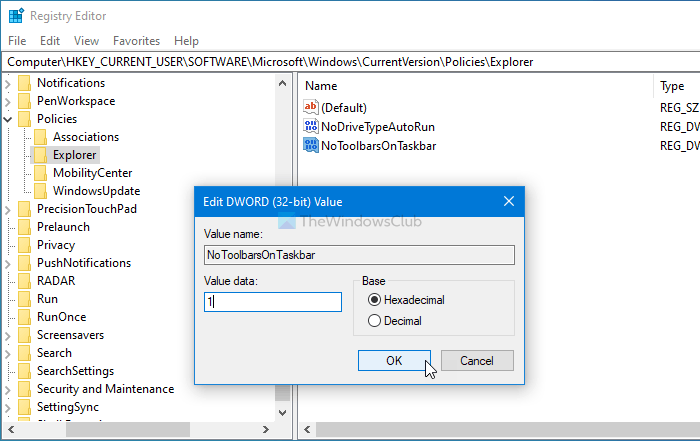Select the RADAR key label

point(56,281)
